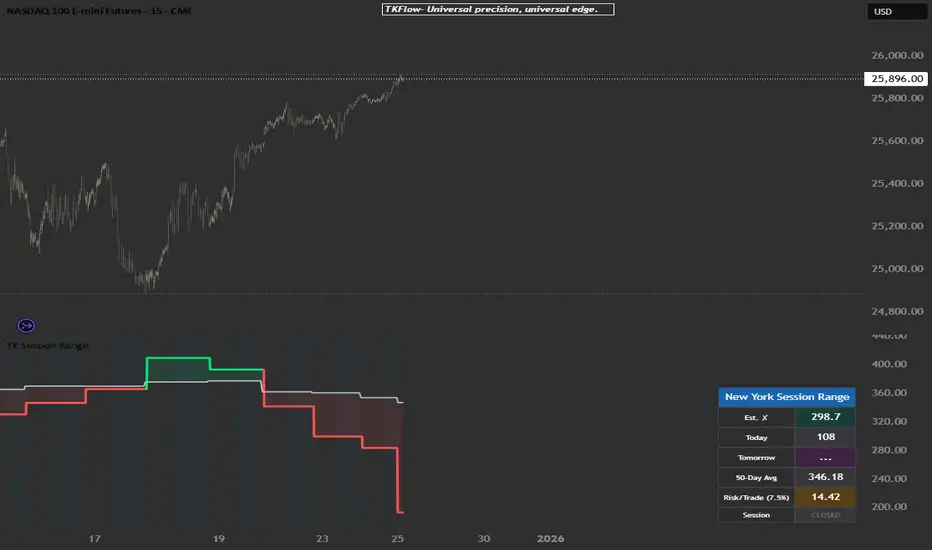
Task: Click the NASDAQ 100 E-mini Futures symbol title
Action: point(98,11)
